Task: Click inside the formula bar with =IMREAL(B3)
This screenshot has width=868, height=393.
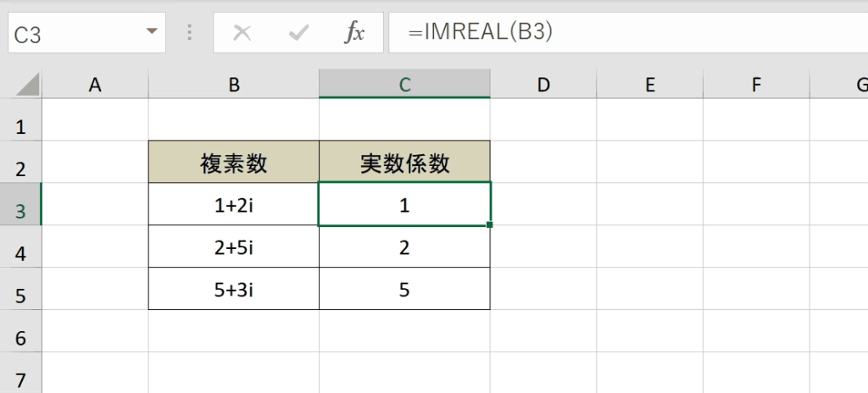Action: click(x=628, y=33)
